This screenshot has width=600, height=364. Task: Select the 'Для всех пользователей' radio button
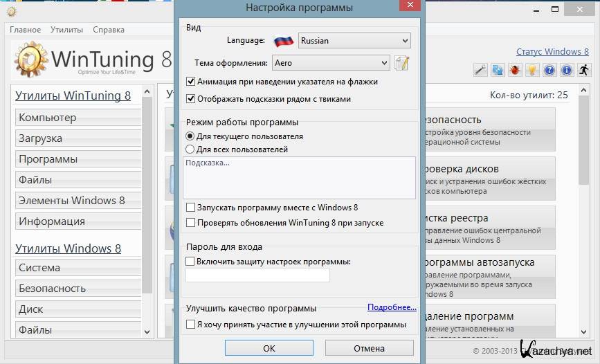coord(190,149)
